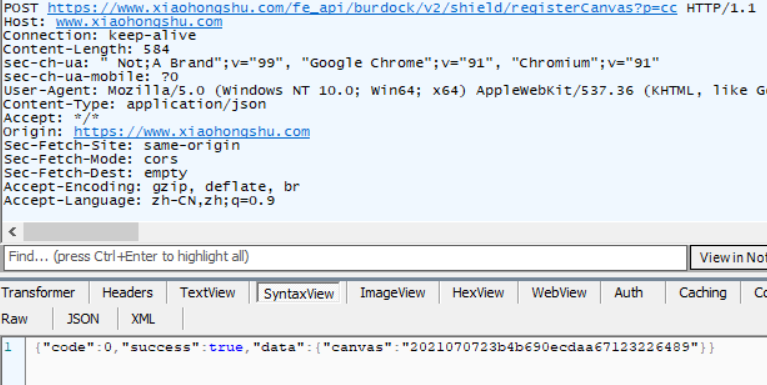This screenshot has width=767, height=385.
Task: Open the Caching tab
Action: (702, 293)
